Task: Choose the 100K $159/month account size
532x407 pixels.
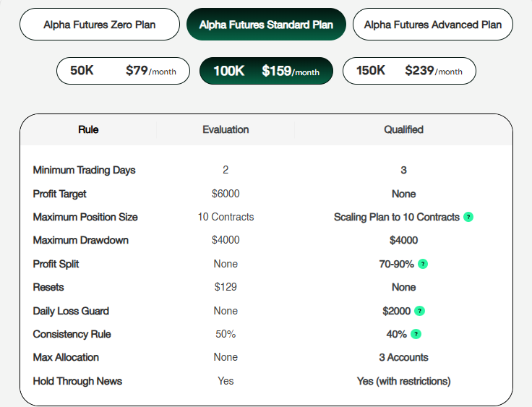Action: coord(266,71)
